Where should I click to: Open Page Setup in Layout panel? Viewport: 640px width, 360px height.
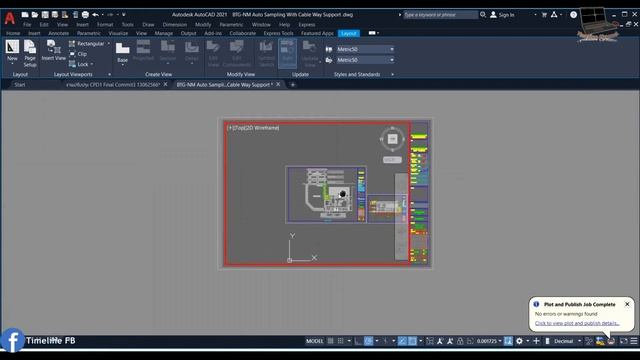point(30,53)
